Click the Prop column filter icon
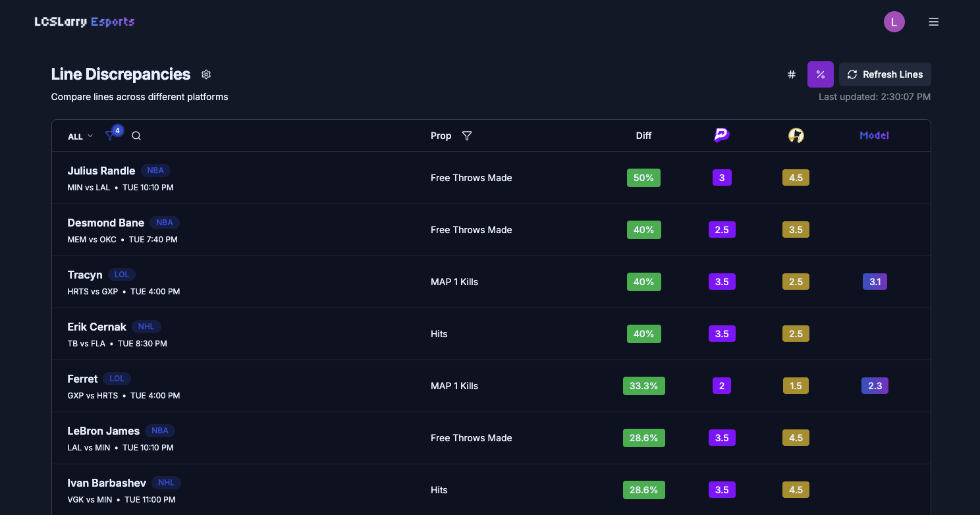Screen dimensions: 980x515 [x=467, y=136]
